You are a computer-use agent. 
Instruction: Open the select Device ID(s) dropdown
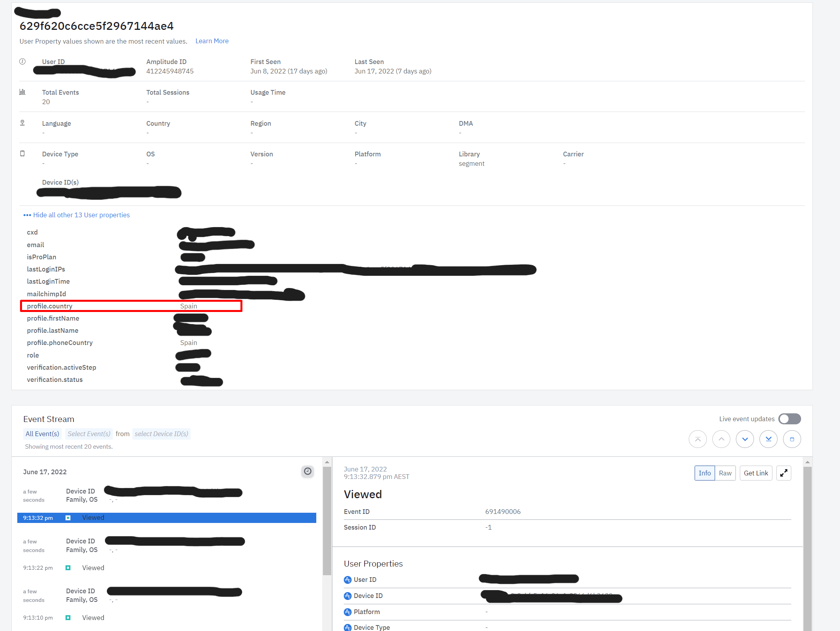pos(161,434)
